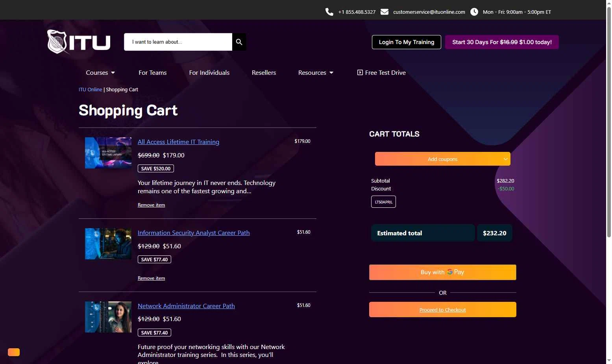Click All Access Lifetime Library thumbnail

[108, 153]
